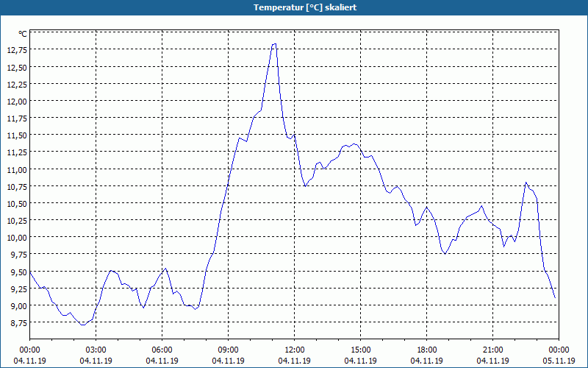Click the 00:00 time label above 05.11.19

coord(559,350)
